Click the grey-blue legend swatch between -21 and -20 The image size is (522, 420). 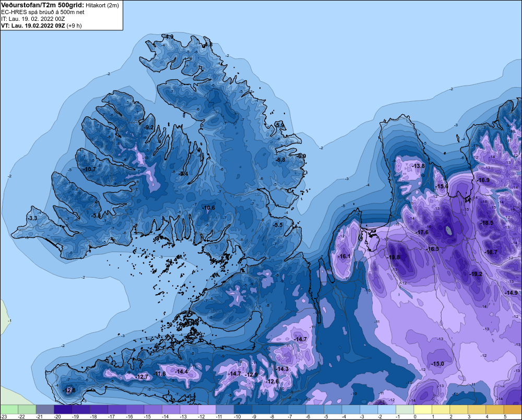point(45,409)
